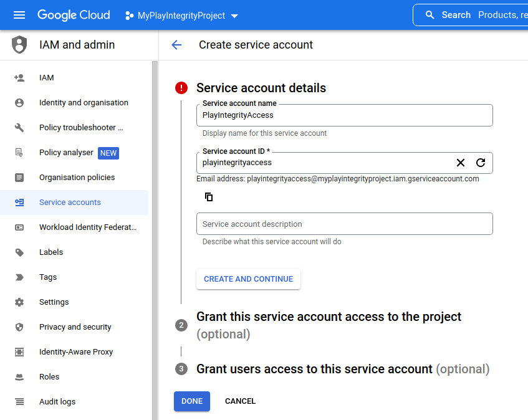Click the Service account description field
The image size is (528, 420).
click(344, 223)
